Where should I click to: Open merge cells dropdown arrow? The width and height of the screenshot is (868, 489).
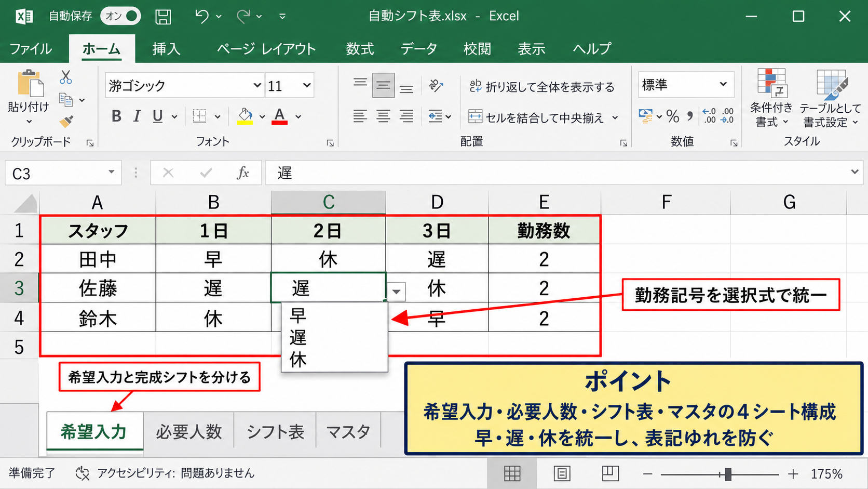[x=615, y=118]
